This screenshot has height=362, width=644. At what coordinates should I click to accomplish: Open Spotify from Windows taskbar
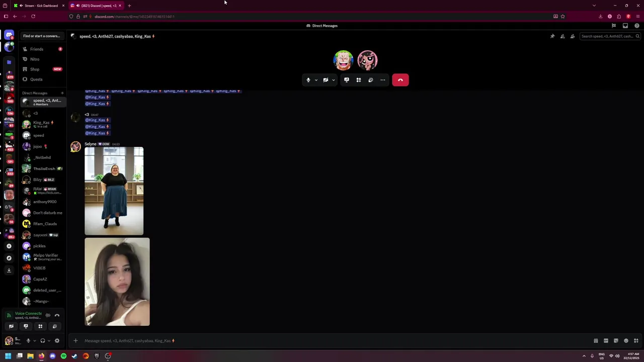click(63, 356)
